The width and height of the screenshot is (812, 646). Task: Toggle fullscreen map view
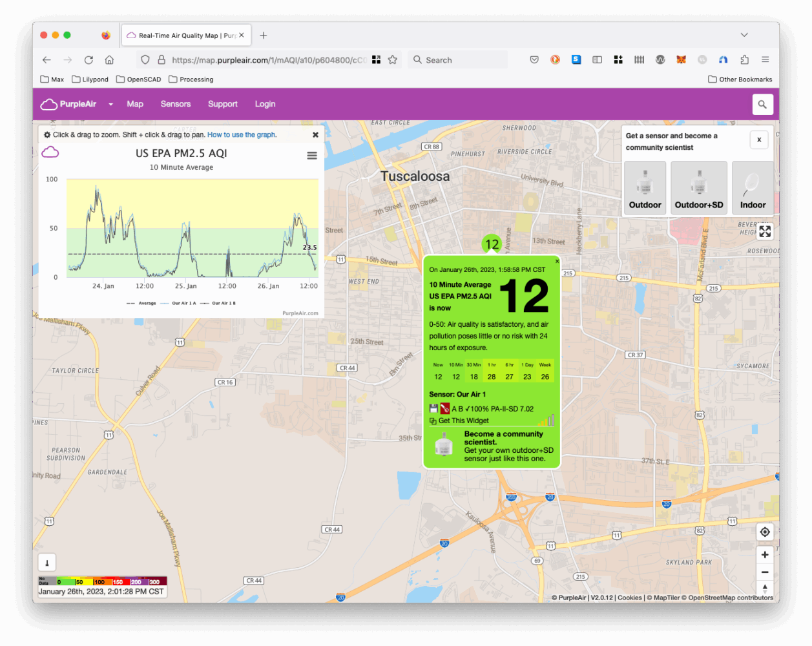click(765, 231)
